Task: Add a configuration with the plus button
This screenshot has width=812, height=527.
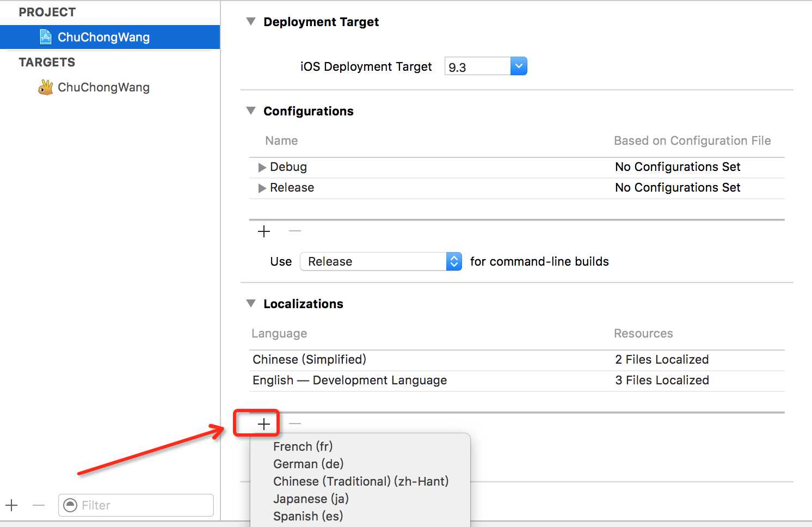Action: [264, 231]
